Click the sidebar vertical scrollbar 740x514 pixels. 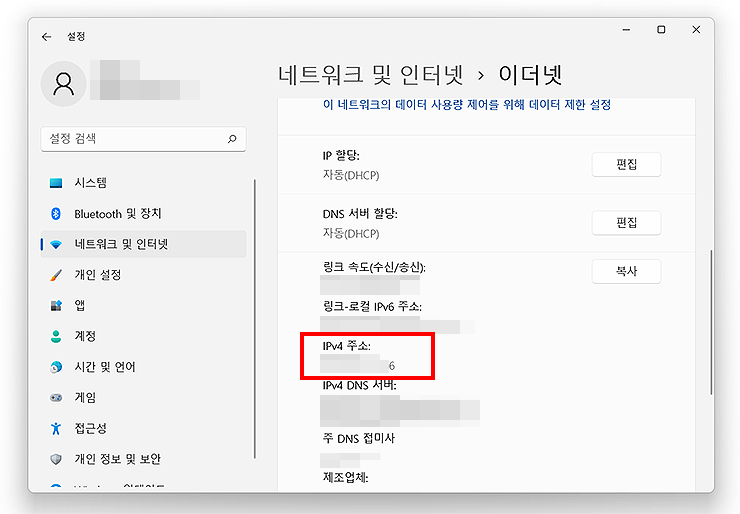(255, 319)
